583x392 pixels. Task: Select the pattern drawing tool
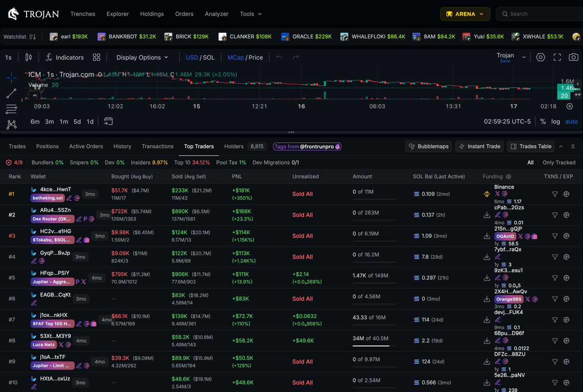[11, 125]
